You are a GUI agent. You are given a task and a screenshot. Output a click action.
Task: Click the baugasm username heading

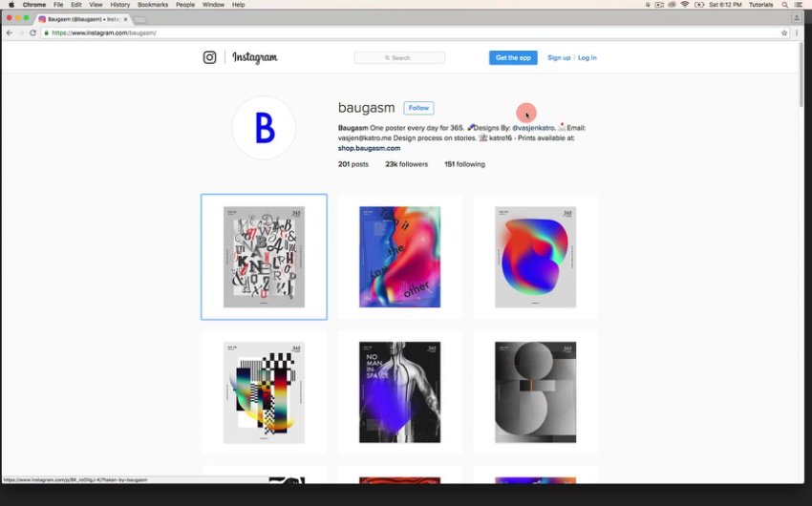tap(366, 108)
